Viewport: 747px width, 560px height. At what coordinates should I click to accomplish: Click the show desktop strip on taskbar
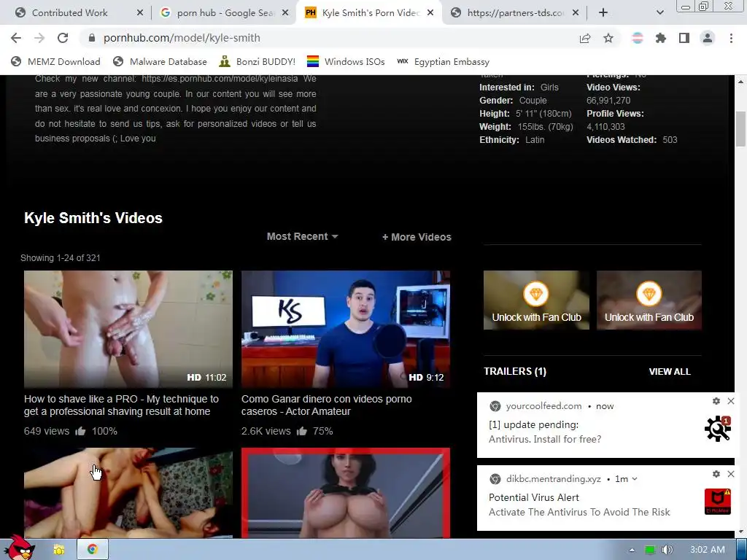(742, 550)
